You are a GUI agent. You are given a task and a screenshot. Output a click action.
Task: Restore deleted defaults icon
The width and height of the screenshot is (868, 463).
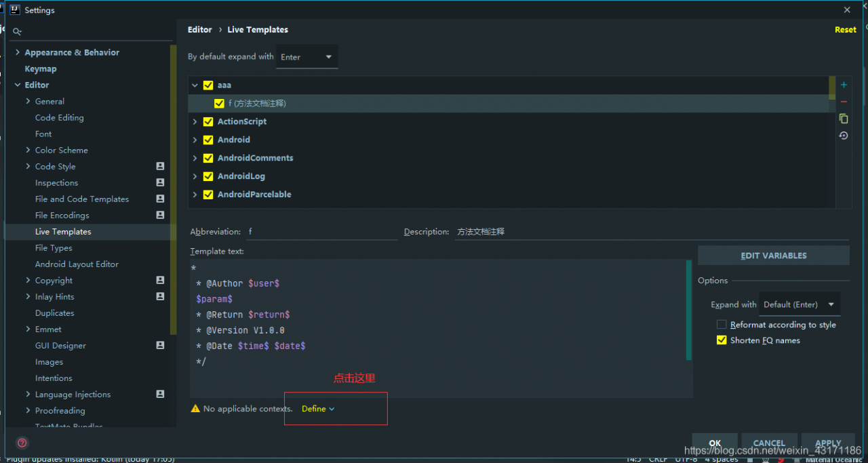(844, 136)
